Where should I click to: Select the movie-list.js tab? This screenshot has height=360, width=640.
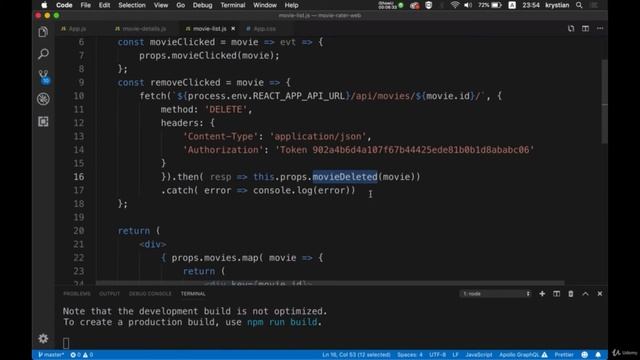(209, 29)
